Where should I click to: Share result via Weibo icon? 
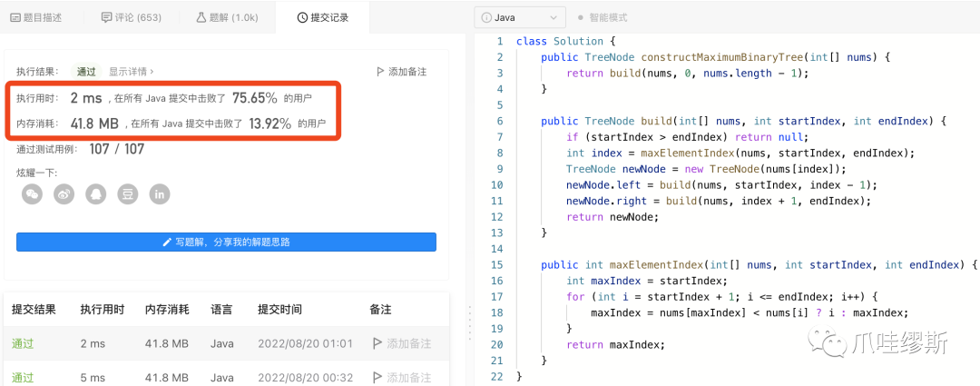[64, 194]
